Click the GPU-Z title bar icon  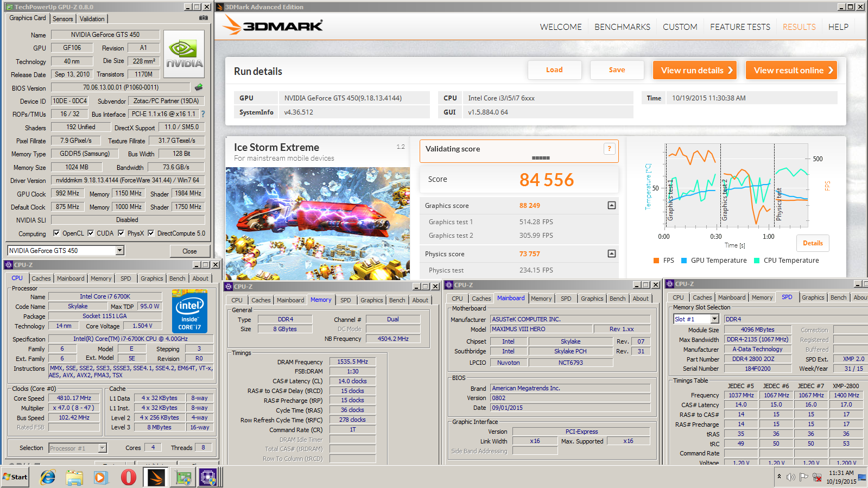tap(10, 7)
